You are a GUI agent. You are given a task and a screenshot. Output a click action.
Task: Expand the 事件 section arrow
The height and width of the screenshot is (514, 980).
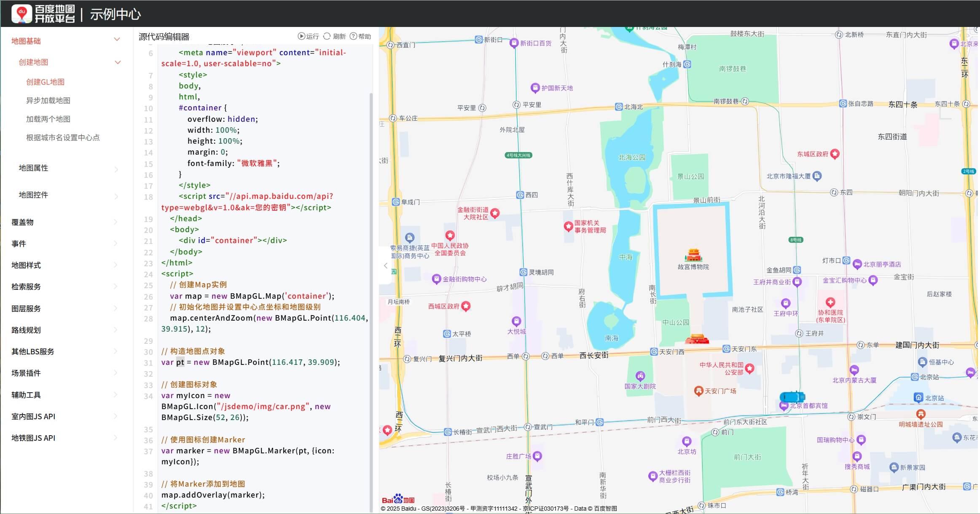[115, 243]
